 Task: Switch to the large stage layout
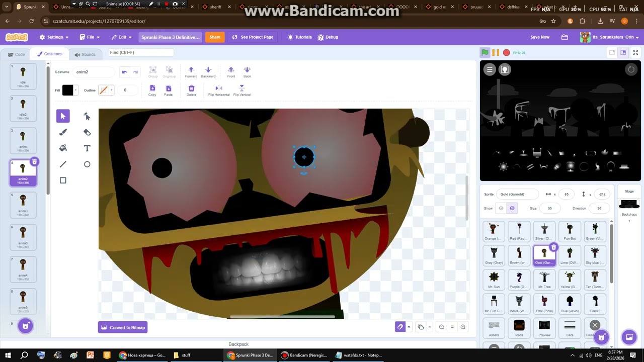pyautogui.click(x=623, y=53)
